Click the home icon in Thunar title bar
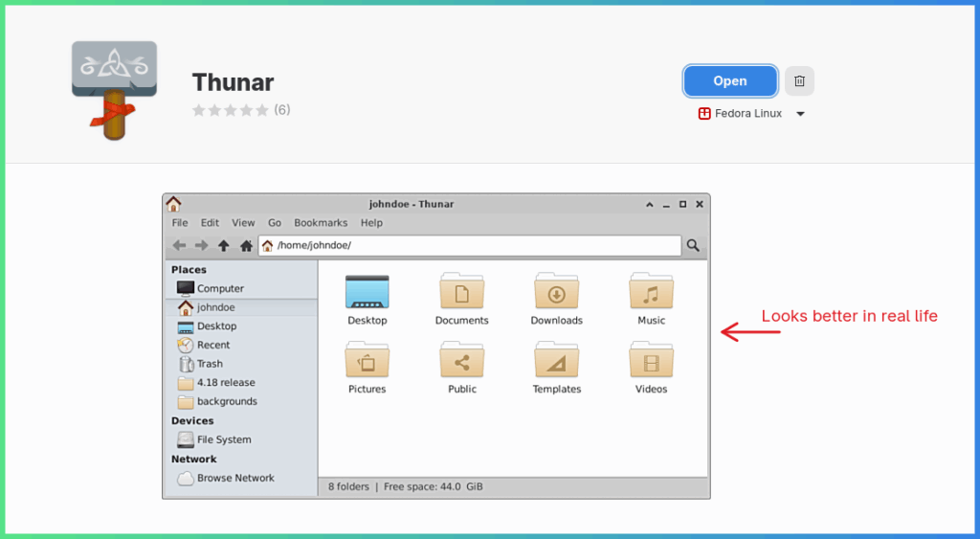The height and width of the screenshot is (539, 980). click(x=174, y=204)
